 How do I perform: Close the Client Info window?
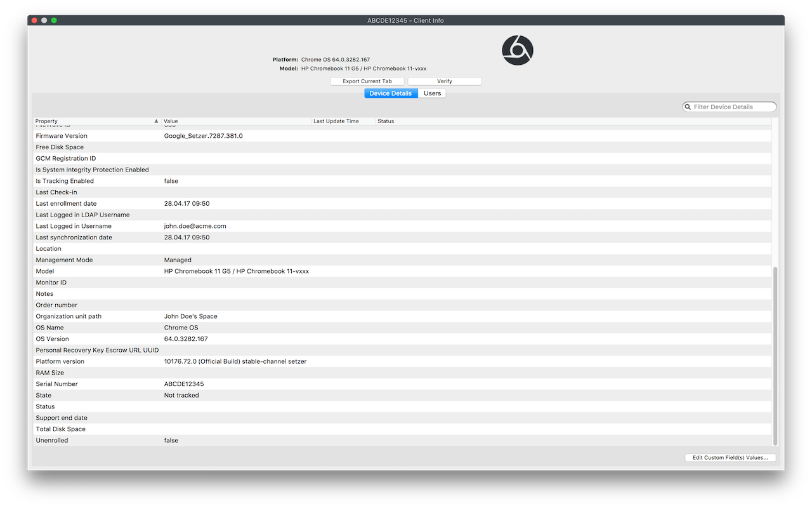pyautogui.click(x=34, y=20)
